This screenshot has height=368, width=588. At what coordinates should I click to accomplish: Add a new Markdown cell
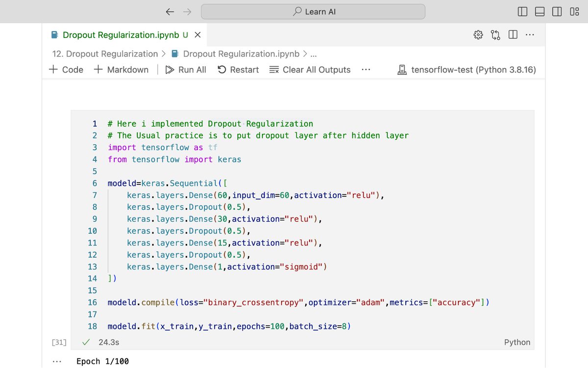tap(121, 70)
